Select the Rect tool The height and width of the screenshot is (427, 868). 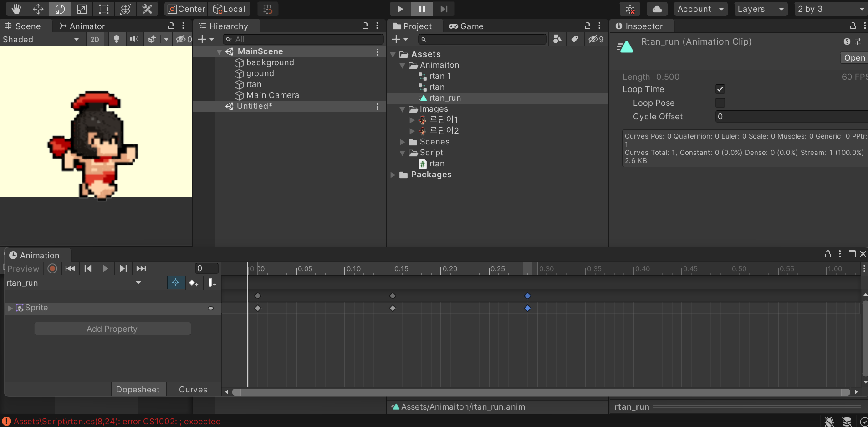pyautogui.click(x=104, y=9)
